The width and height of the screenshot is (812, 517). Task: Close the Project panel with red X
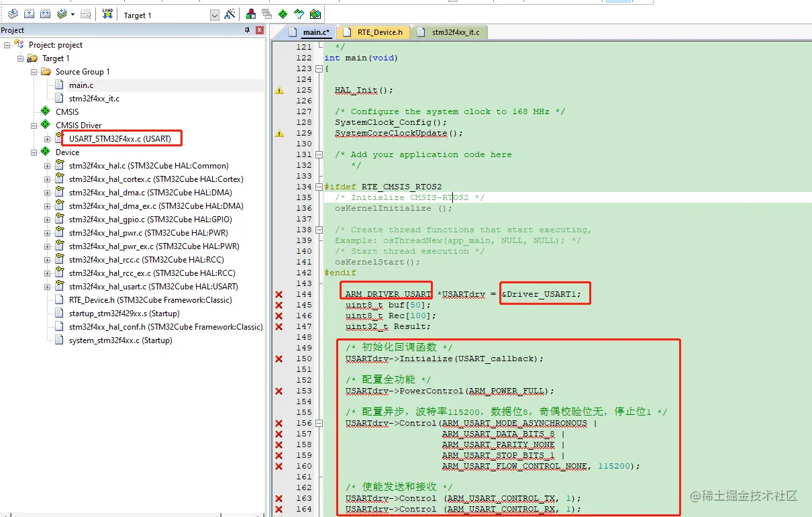coord(259,30)
